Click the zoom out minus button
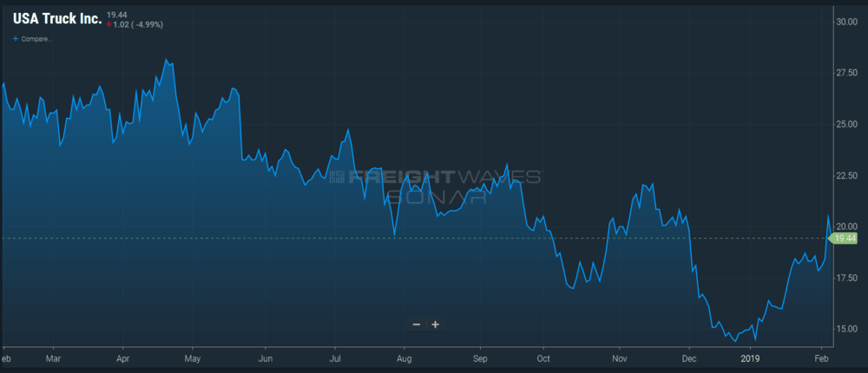Viewport: 868px width, 373px height. pos(417,324)
